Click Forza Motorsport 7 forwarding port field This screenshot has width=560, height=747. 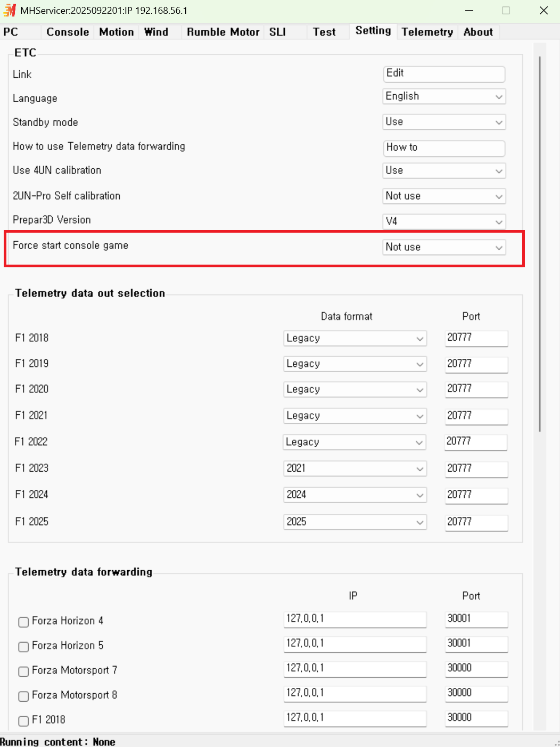476,668
